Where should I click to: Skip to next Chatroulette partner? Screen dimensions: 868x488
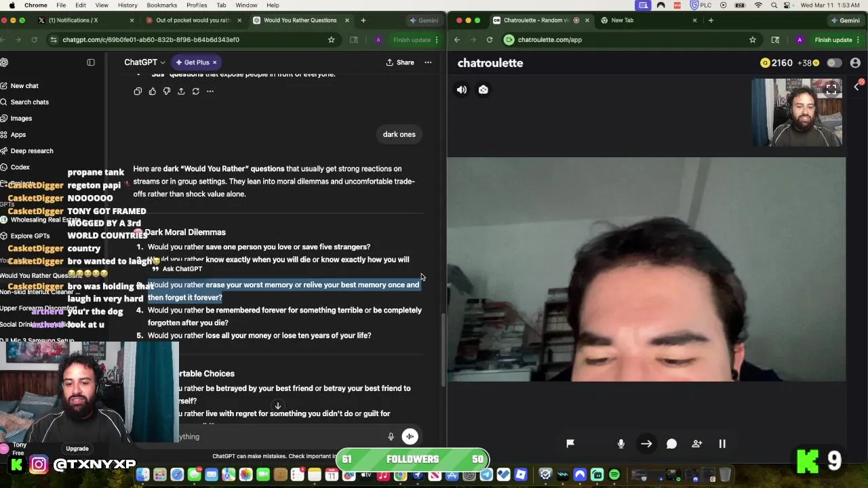646,443
